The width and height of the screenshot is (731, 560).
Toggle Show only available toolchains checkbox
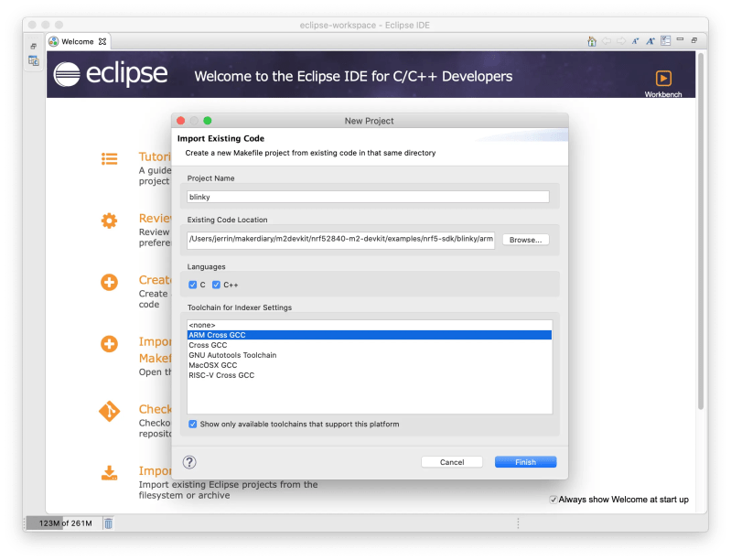192,424
